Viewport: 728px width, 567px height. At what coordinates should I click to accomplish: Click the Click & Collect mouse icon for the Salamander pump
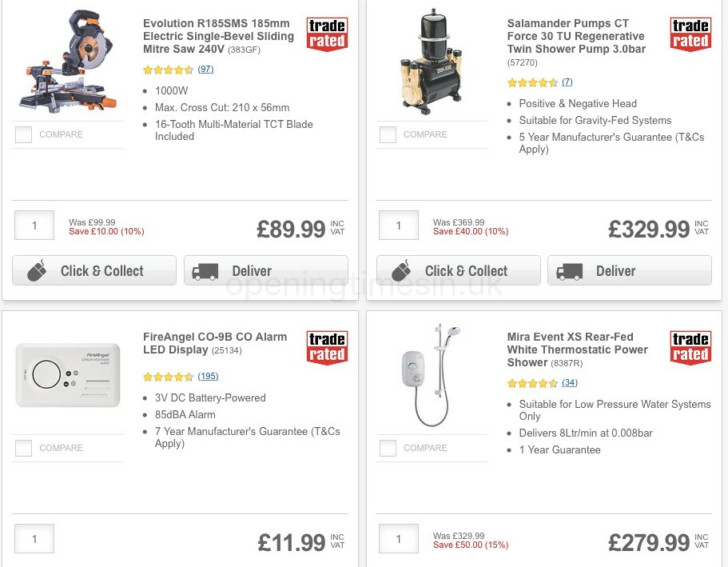point(401,271)
